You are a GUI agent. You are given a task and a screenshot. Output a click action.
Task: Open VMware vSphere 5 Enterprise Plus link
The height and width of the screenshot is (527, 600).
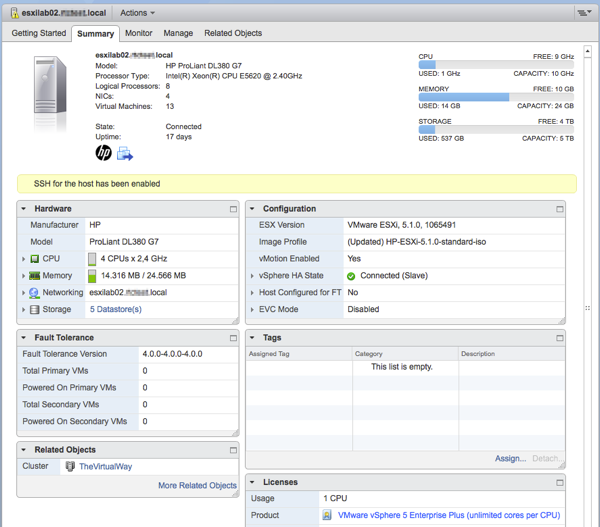coord(449,515)
